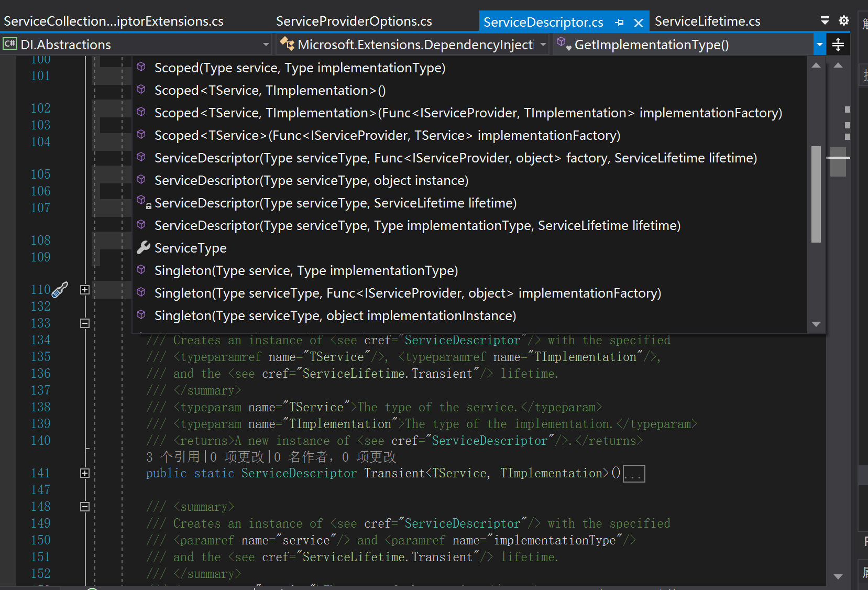Close the ServiceDescriptor.cs tab

coord(638,23)
